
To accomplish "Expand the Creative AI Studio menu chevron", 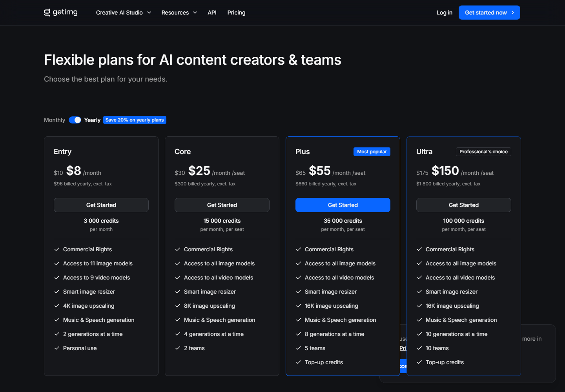I will [x=149, y=13].
